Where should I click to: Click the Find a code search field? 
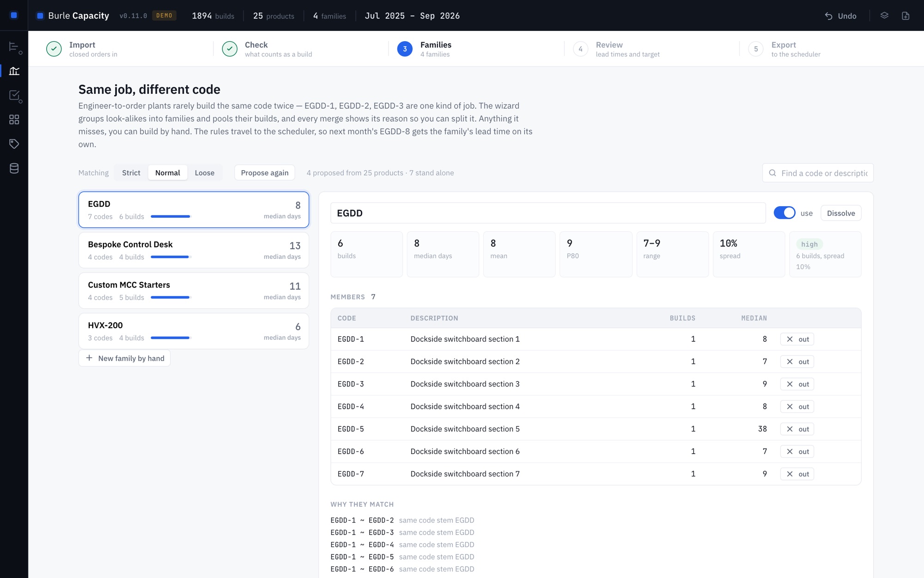(818, 173)
